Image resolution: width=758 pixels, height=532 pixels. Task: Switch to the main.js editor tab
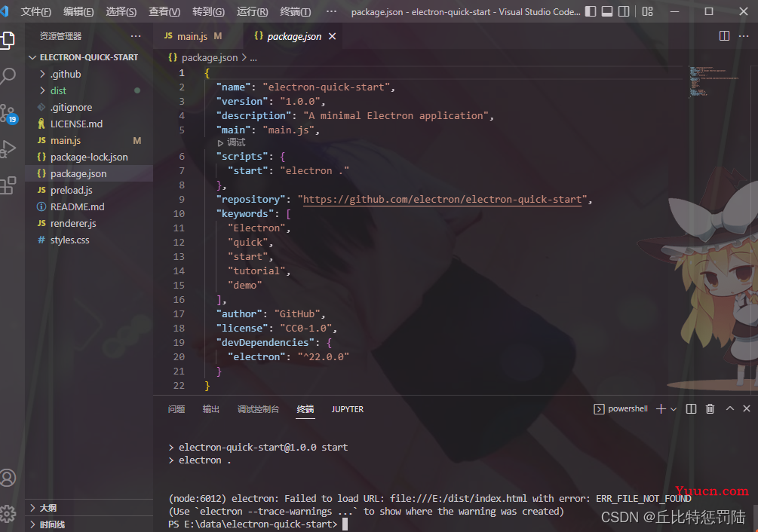coord(193,36)
